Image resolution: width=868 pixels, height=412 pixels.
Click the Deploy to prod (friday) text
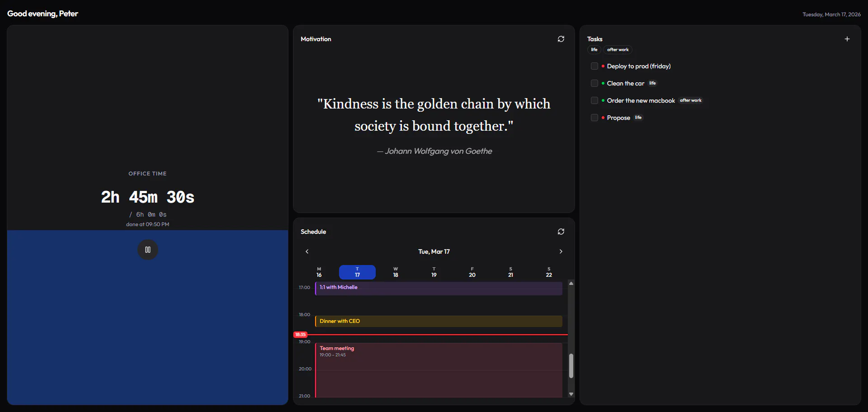[639, 66]
